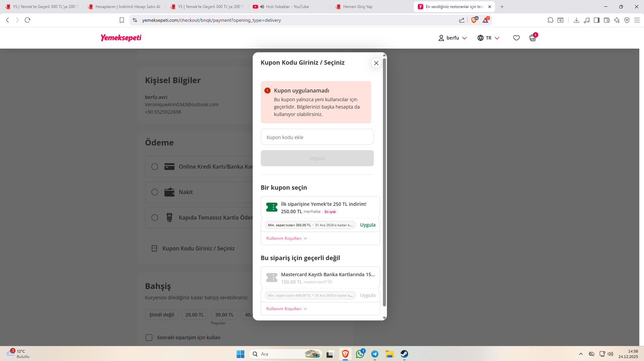Click the dialog scrollbar down arrow
This screenshot has height=361, width=644.
(x=384, y=318)
